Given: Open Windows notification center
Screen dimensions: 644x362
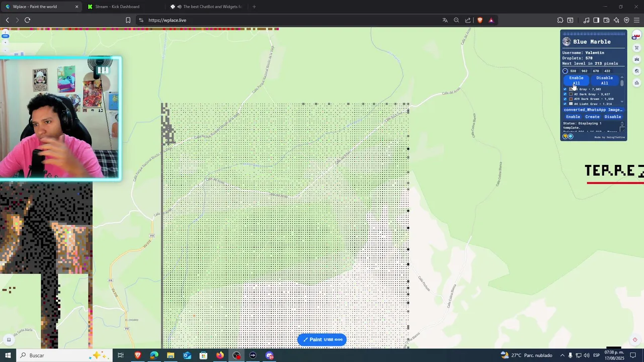Looking at the screenshot, I should 633,355.
